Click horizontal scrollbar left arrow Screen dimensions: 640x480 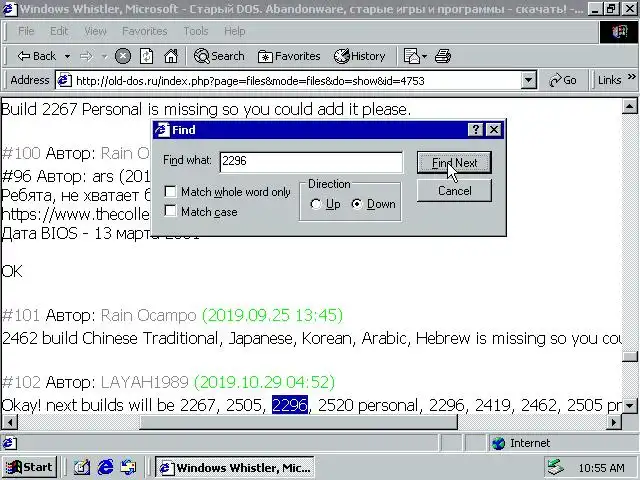coord(10,422)
